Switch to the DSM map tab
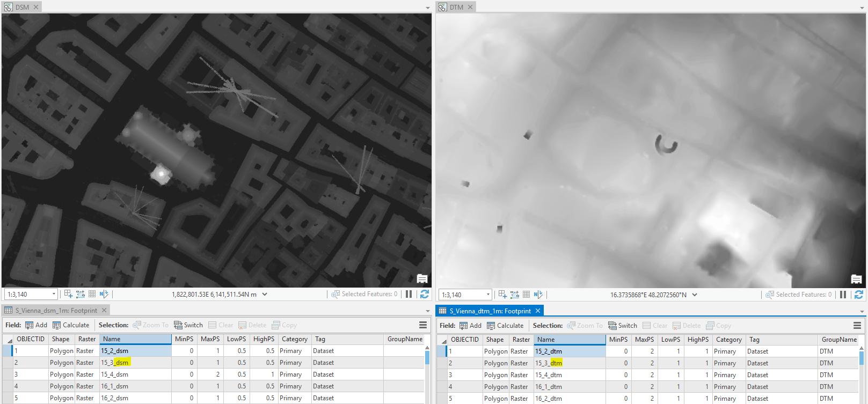The image size is (868, 404). [22, 7]
